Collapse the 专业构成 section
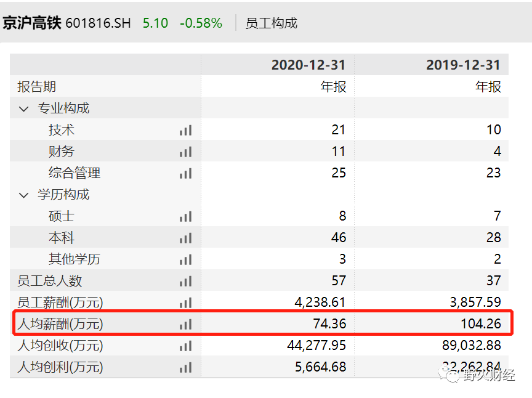The width and height of the screenshot is (532, 398). click(24, 109)
